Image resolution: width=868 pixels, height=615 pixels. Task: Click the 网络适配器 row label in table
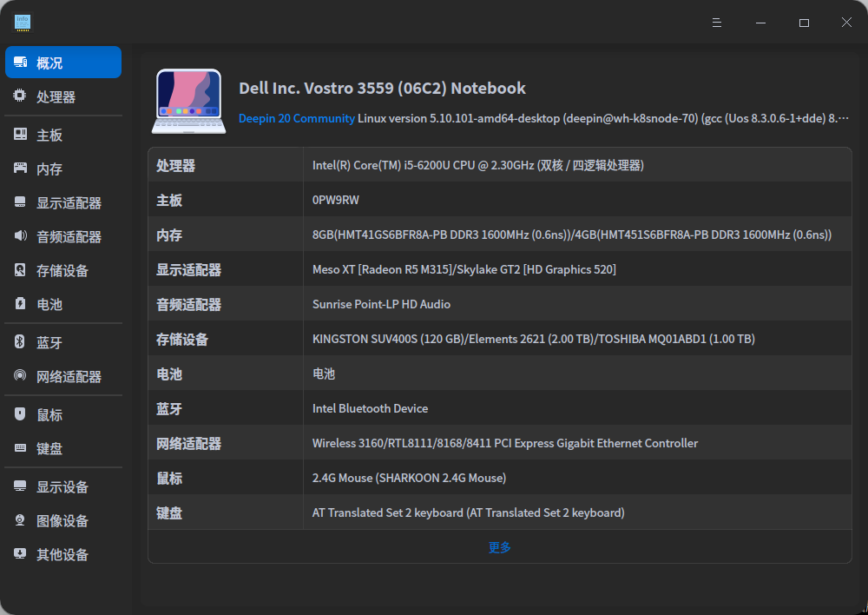click(x=188, y=443)
